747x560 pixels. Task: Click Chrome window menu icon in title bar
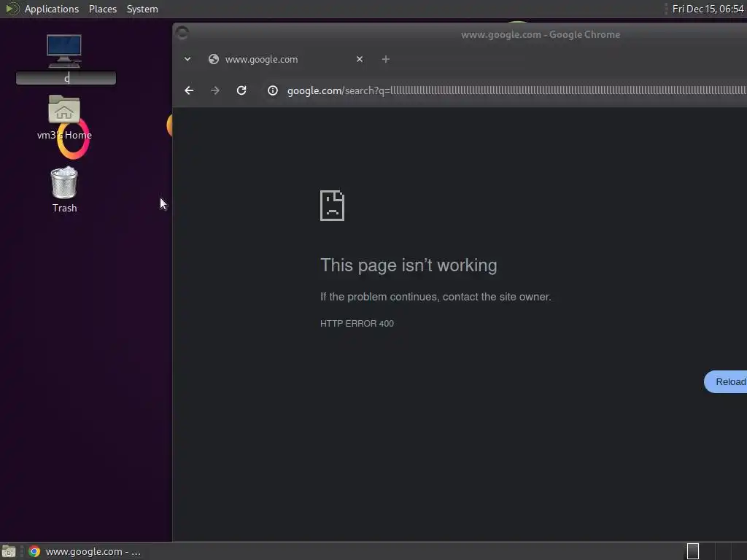tap(182, 33)
